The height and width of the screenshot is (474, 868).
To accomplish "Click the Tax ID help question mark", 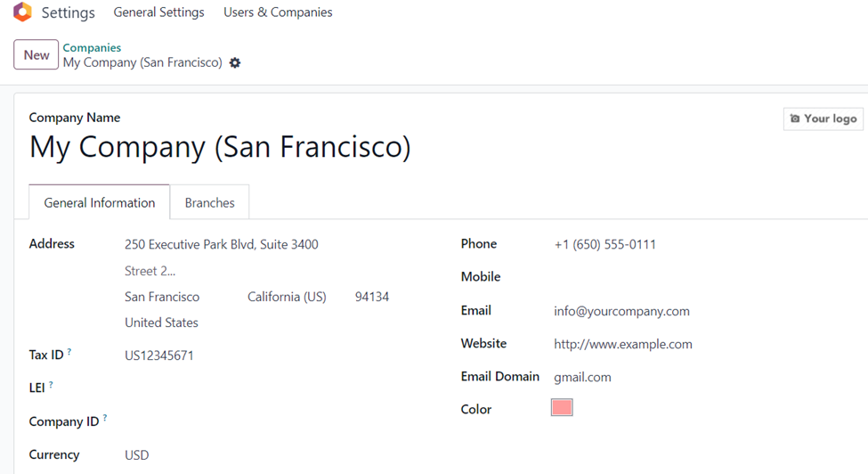I will tap(69, 351).
